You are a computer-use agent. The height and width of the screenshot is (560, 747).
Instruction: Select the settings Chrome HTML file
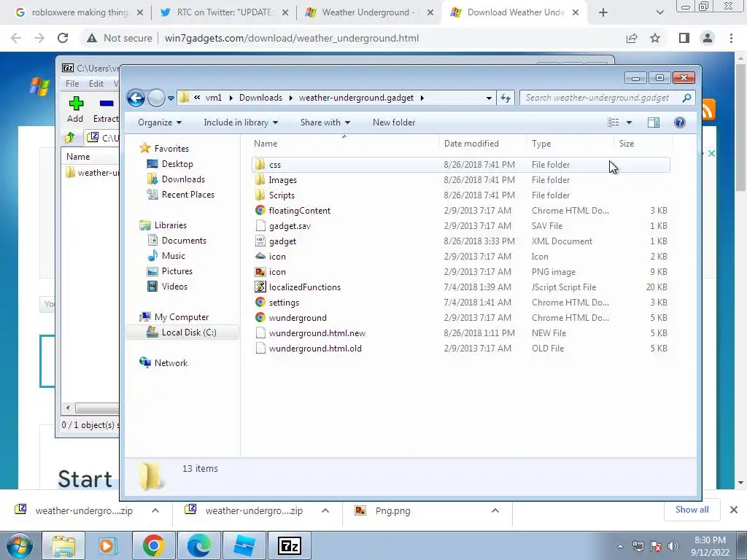tap(461, 303)
